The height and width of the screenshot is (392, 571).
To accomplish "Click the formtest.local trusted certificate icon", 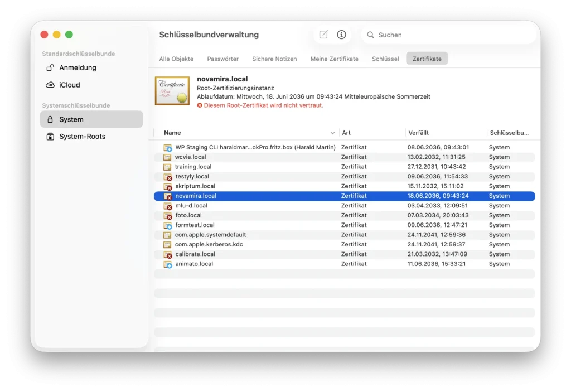I will (x=167, y=225).
